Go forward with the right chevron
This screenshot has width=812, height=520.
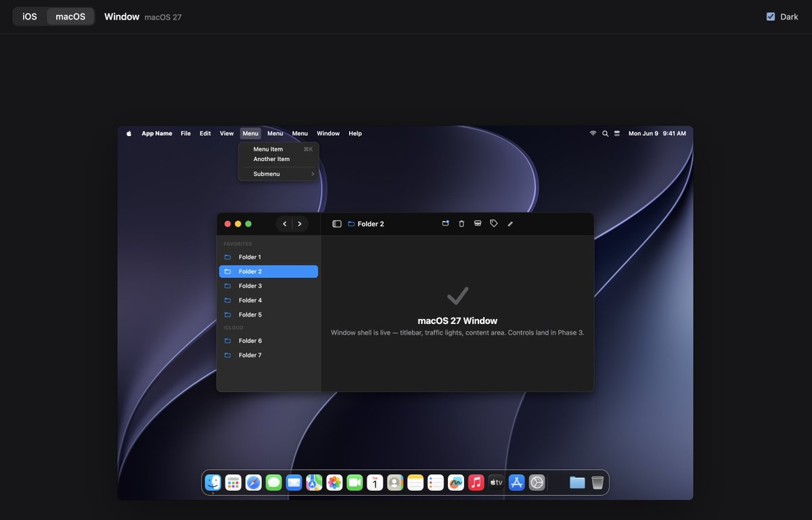click(x=300, y=224)
